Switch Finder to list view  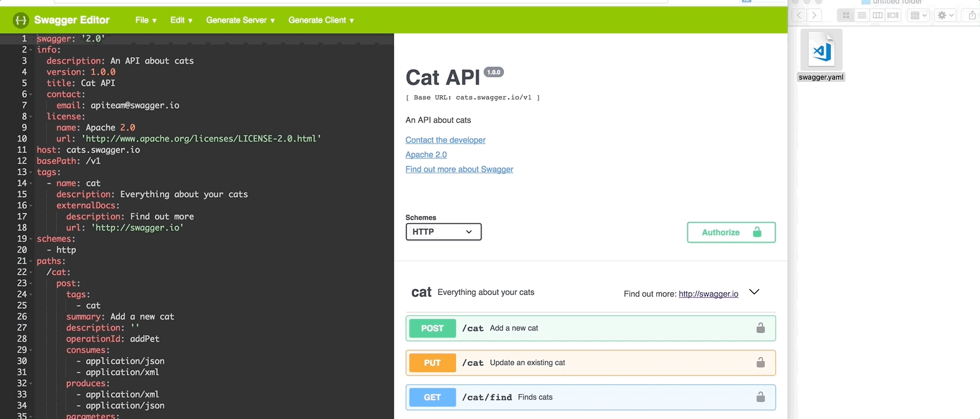(x=861, y=15)
